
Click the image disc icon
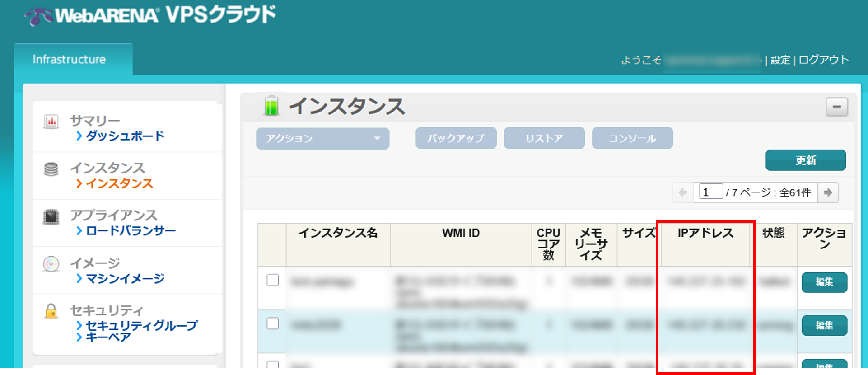[x=51, y=264]
